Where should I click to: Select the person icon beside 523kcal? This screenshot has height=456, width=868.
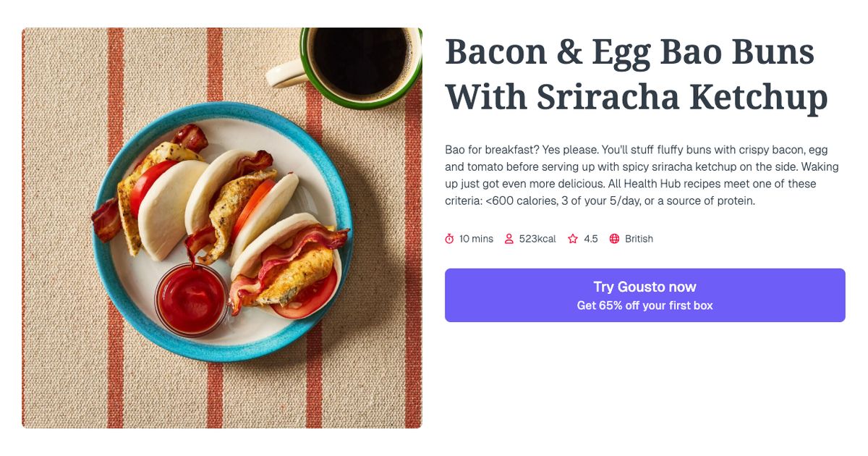coord(509,238)
